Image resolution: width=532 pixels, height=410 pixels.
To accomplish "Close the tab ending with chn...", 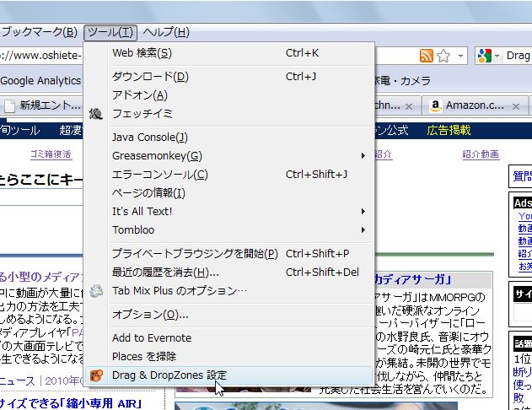I will click(x=409, y=106).
